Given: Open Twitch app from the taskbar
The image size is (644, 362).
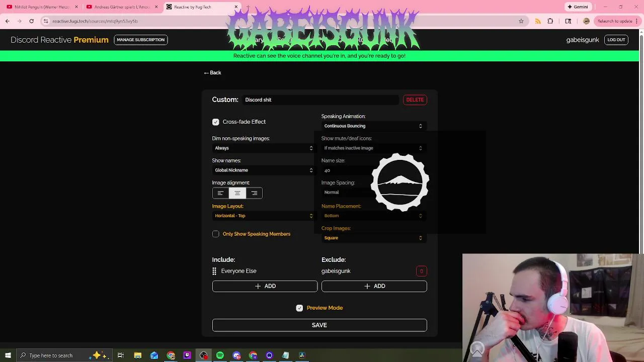Looking at the screenshot, I should pyautogui.click(x=187, y=355).
